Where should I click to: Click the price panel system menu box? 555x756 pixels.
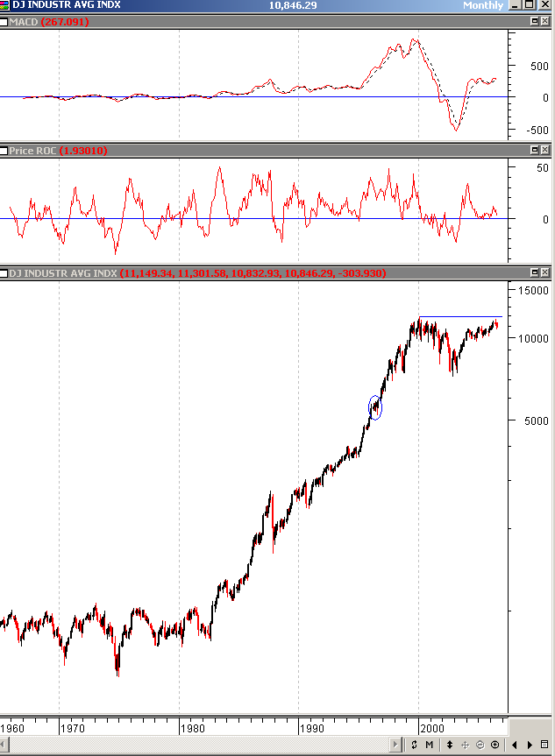pyautogui.click(x=4, y=273)
